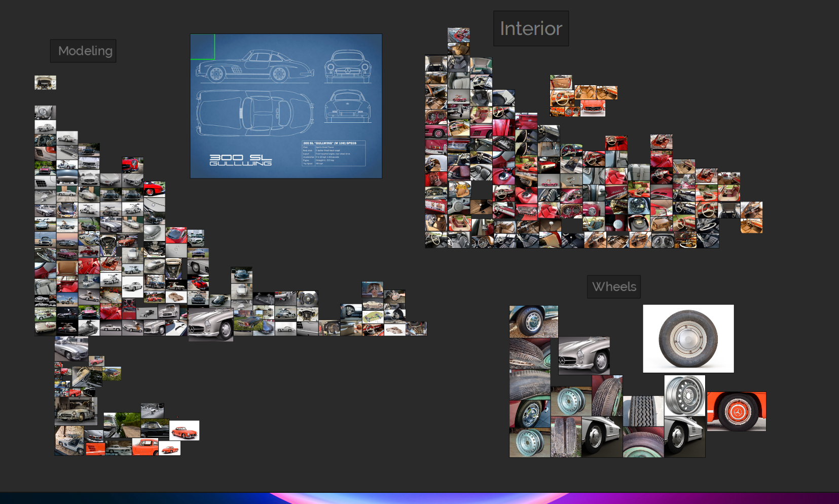Select the large silver Gullwing front-fender image in Modeling
Image resolution: width=839 pixels, height=504 pixels.
(210, 325)
